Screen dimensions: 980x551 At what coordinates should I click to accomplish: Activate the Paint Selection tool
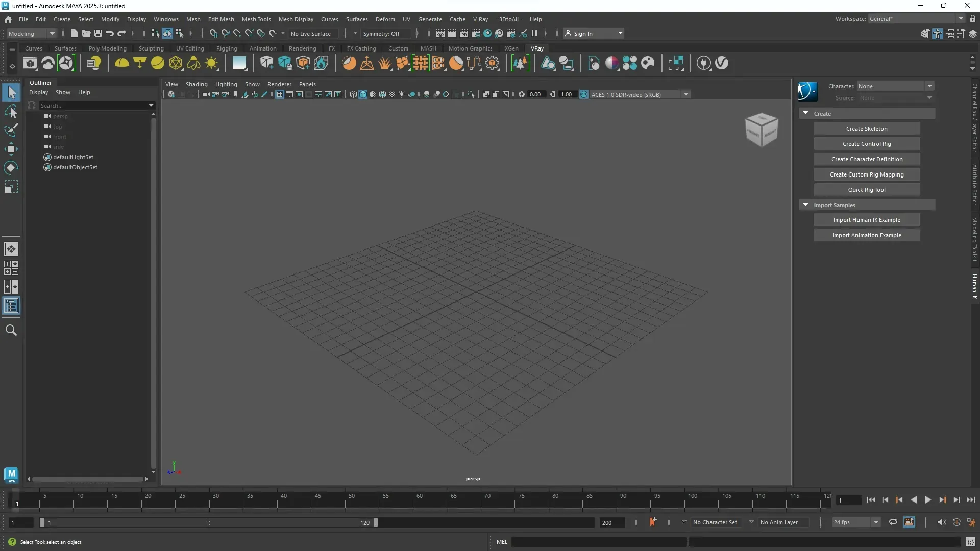click(x=11, y=130)
